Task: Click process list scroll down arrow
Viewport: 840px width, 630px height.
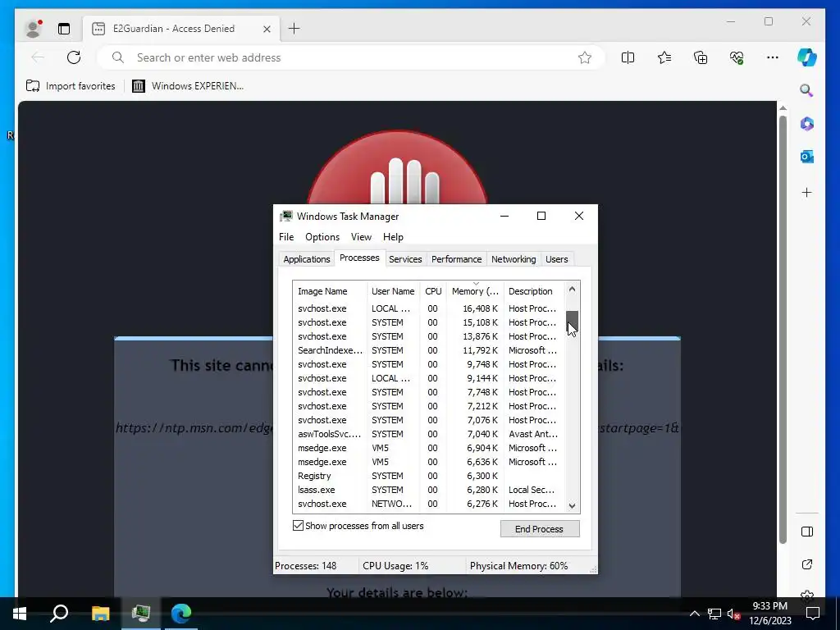Action: 572,505
